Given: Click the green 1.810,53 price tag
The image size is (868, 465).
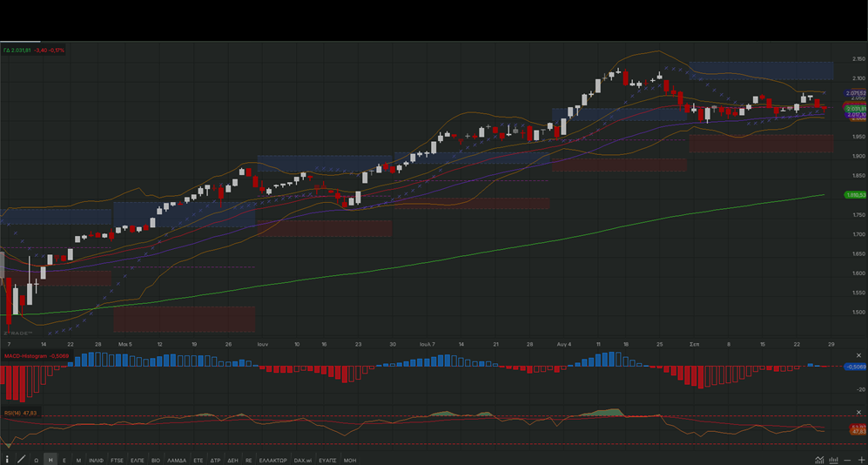Looking at the screenshot, I should coord(855,195).
